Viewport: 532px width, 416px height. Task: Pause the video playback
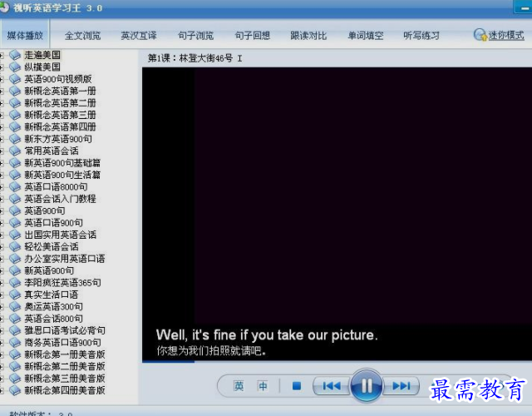367,386
